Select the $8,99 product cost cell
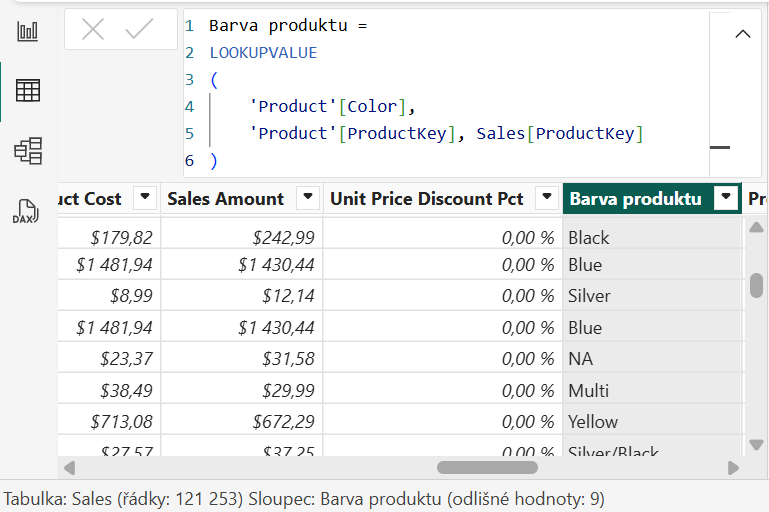The image size is (769, 512). point(109,296)
